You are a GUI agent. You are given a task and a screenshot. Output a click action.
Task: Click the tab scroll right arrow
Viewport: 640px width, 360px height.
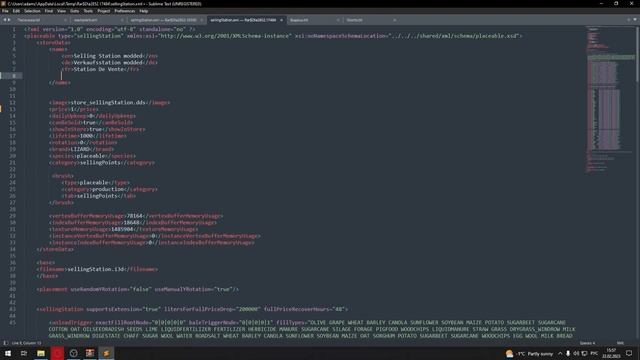pos(9,20)
